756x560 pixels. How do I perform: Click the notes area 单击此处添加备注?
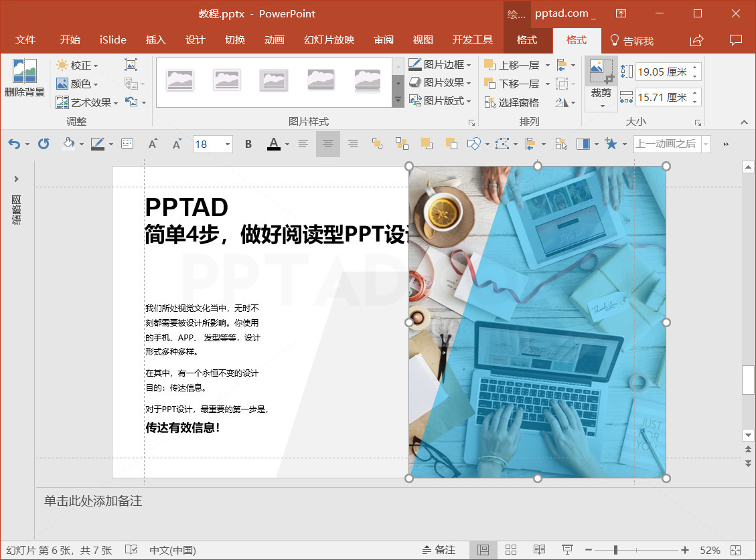[x=93, y=500]
